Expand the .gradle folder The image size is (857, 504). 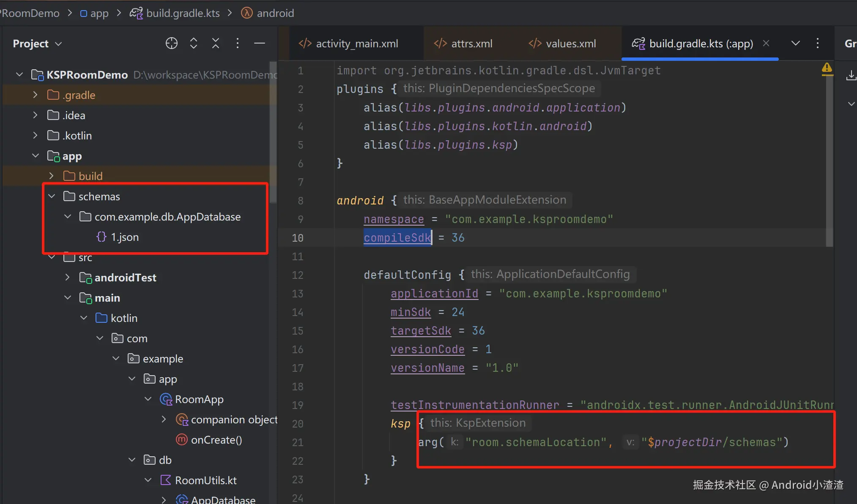[x=36, y=95]
